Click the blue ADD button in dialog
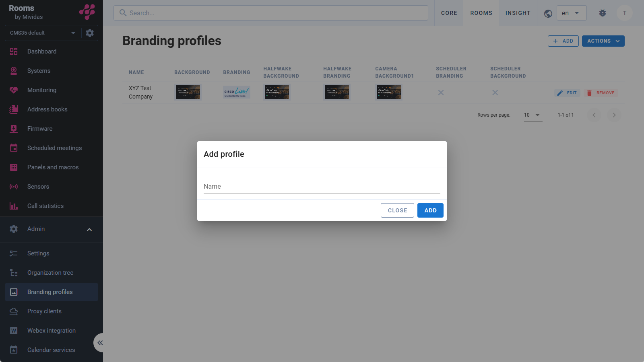 click(x=430, y=210)
